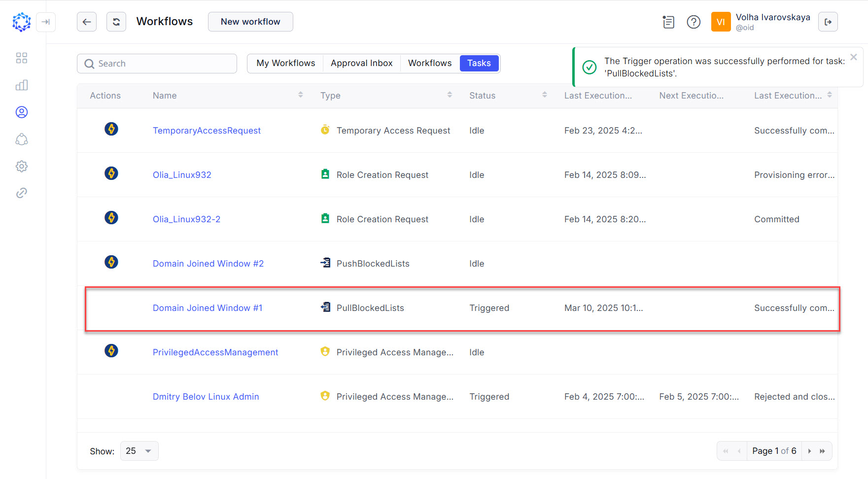
Task: Open the bar chart reports sidebar icon
Action: (x=22, y=85)
